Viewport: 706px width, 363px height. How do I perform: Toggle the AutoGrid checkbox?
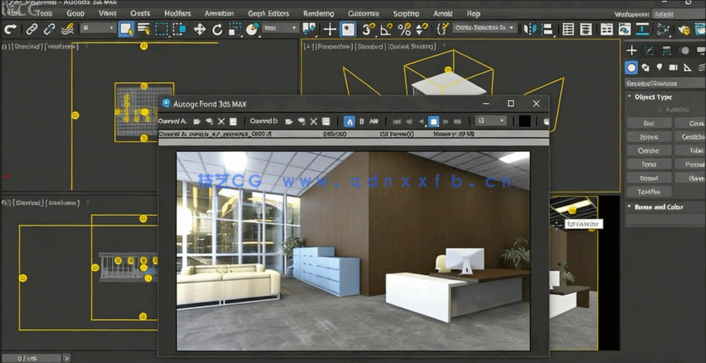pyautogui.click(x=661, y=109)
